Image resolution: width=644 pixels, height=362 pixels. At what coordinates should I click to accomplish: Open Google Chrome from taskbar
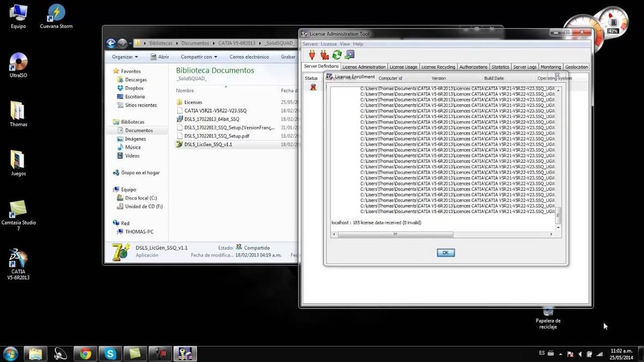click(x=85, y=353)
